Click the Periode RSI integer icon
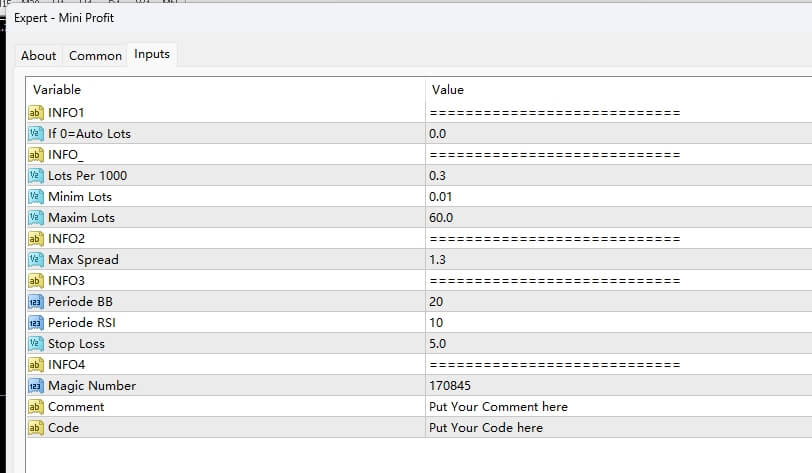Image resolution: width=812 pixels, height=473 pixels. point(35,322)
